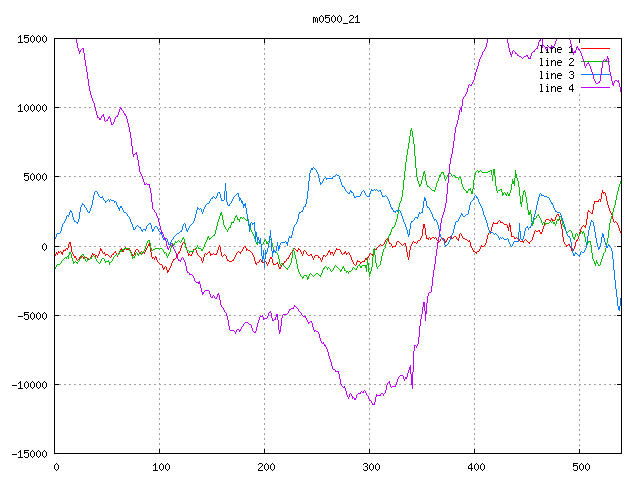Click the chart title m0500_21
The width and height of the screenshot is (640, 480).
coord(335,19)
